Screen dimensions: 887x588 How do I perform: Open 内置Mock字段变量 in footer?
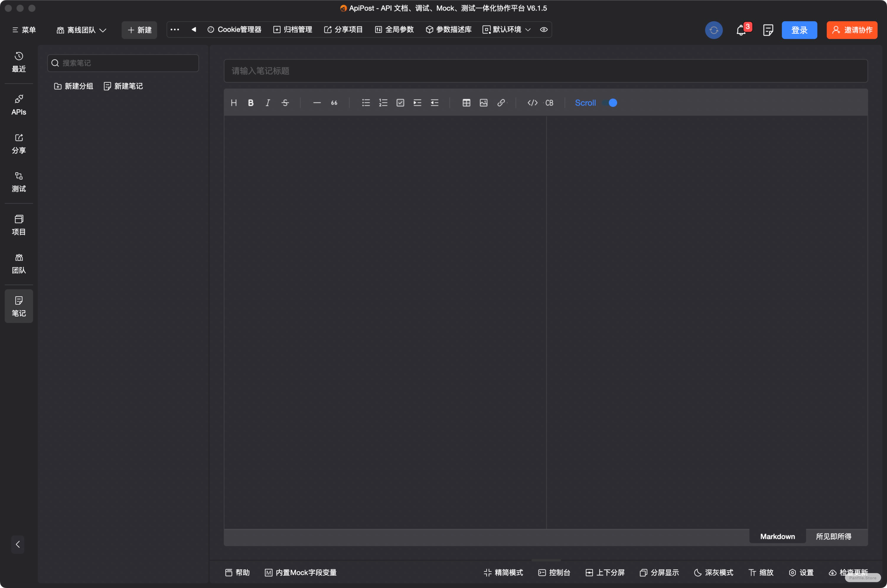[300, 573]
